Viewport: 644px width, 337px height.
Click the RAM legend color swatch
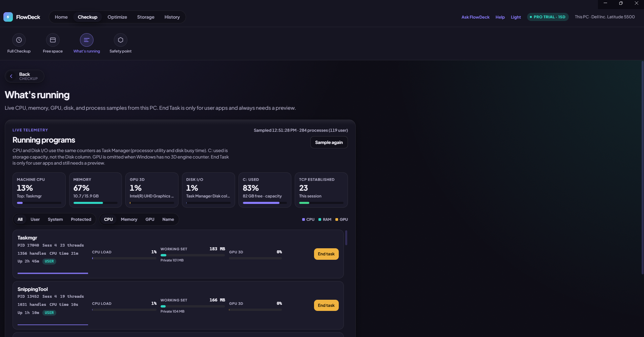click(320, 219)
